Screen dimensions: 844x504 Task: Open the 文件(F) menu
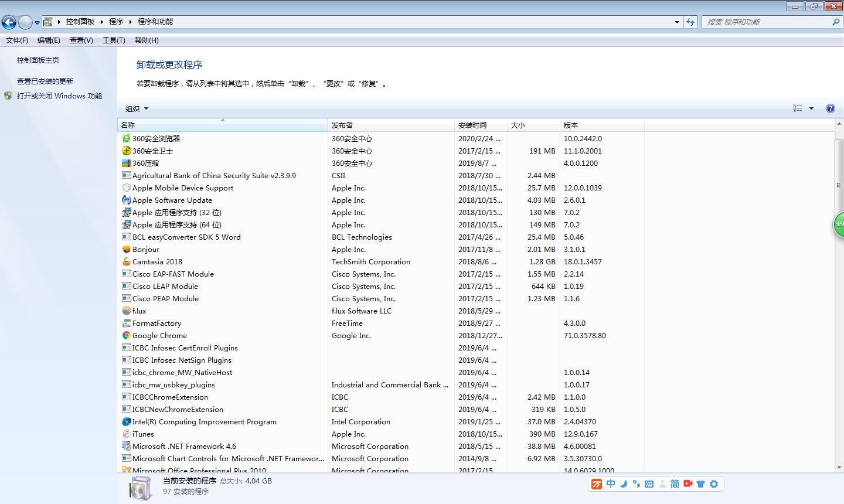pos(16,40)
